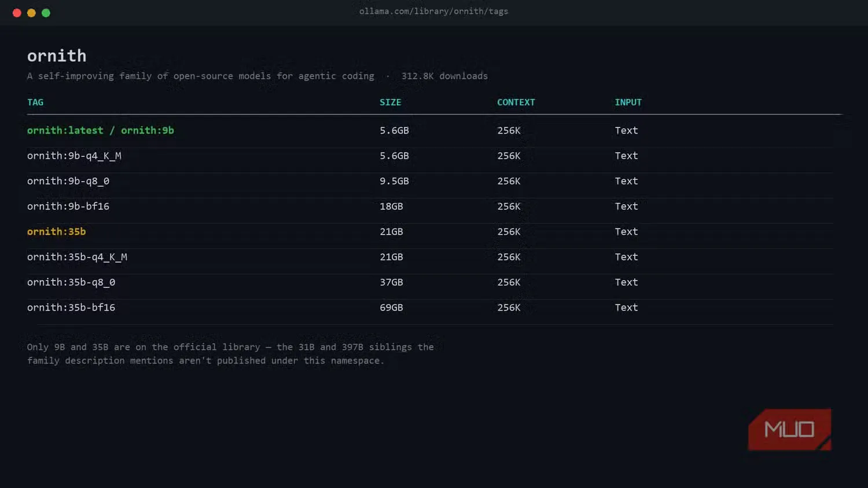
Task: Click the 5.6GB size in 9b-q4_K_M row
Action: [x=394, y=156]
